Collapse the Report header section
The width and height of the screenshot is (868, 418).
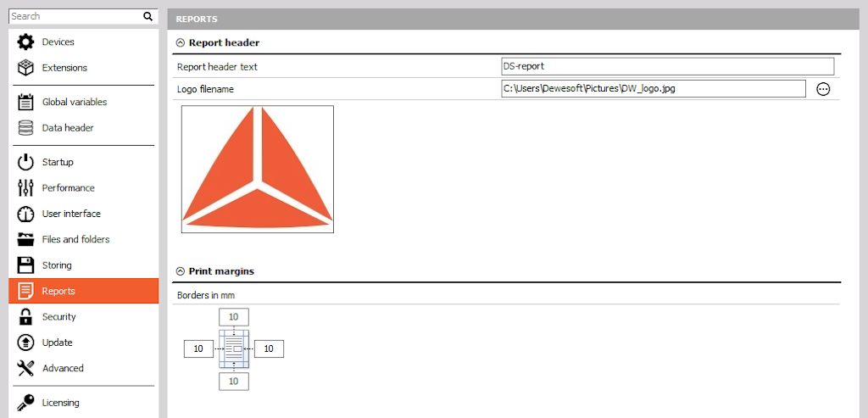180,42
